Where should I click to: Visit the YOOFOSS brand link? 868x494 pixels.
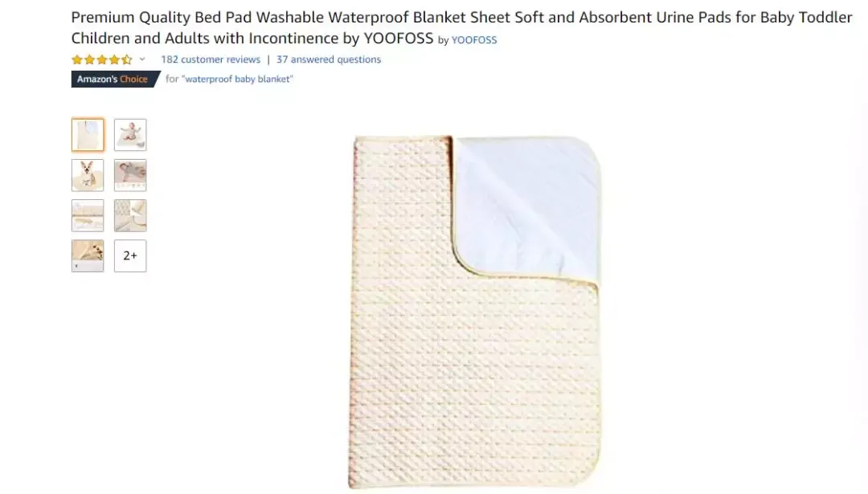point(474,40)
